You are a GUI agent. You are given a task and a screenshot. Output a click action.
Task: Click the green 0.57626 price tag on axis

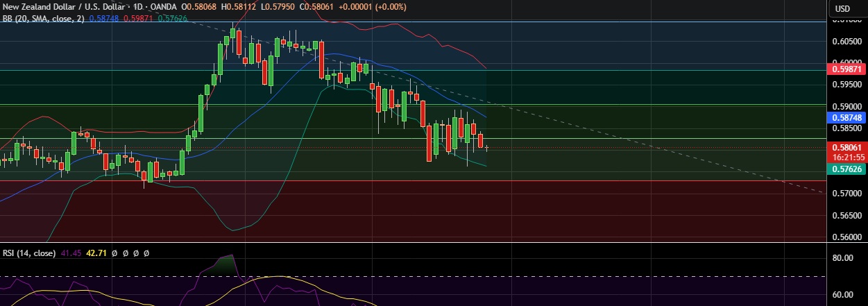(847, 169)
